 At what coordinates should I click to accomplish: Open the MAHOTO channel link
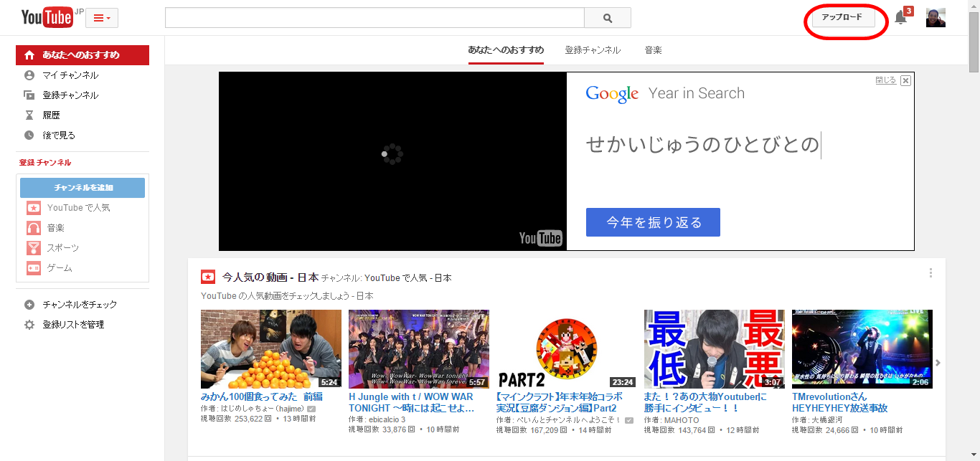[x=681, y=419]
